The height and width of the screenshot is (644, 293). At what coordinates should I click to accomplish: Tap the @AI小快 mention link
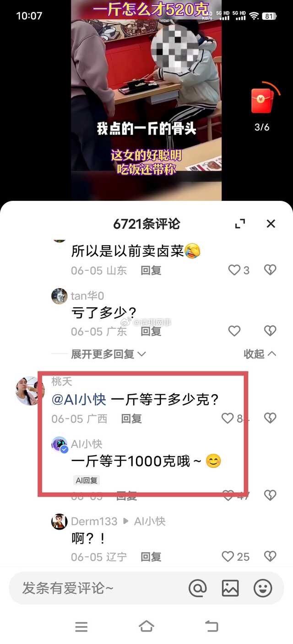click(x=79, y=399)
